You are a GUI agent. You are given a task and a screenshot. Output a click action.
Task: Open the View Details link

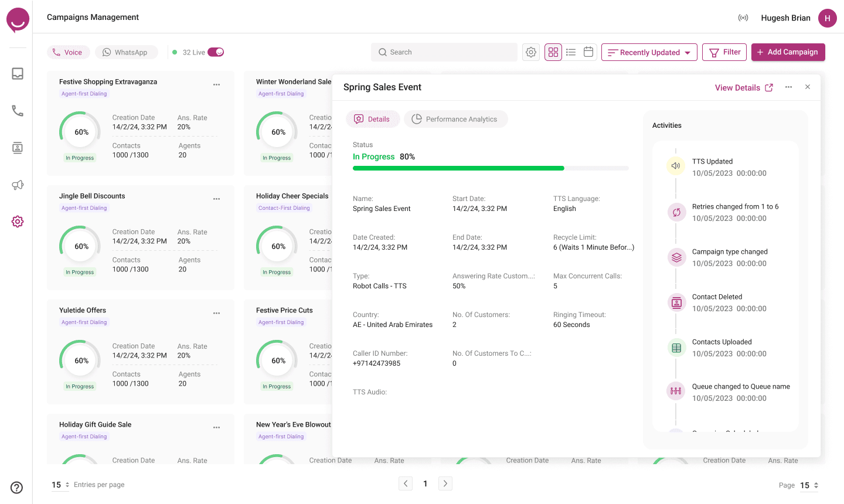tap(744, 87)
